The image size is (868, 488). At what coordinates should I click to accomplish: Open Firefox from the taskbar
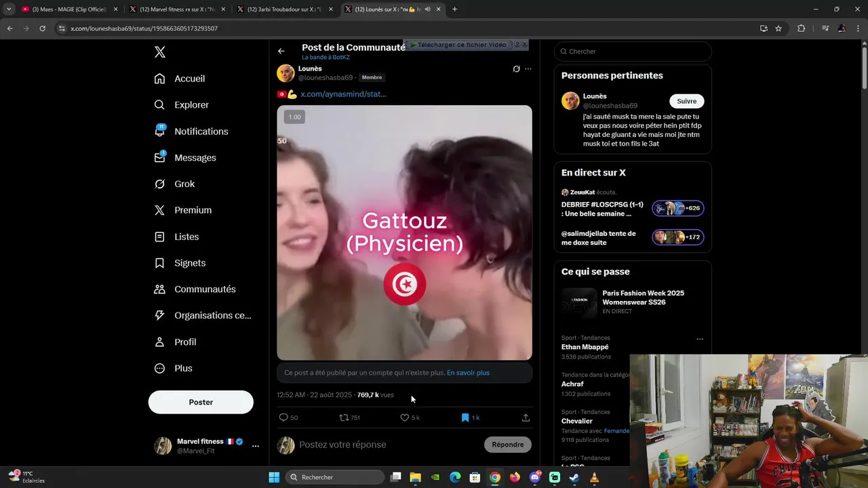click(x=515, y=477)
